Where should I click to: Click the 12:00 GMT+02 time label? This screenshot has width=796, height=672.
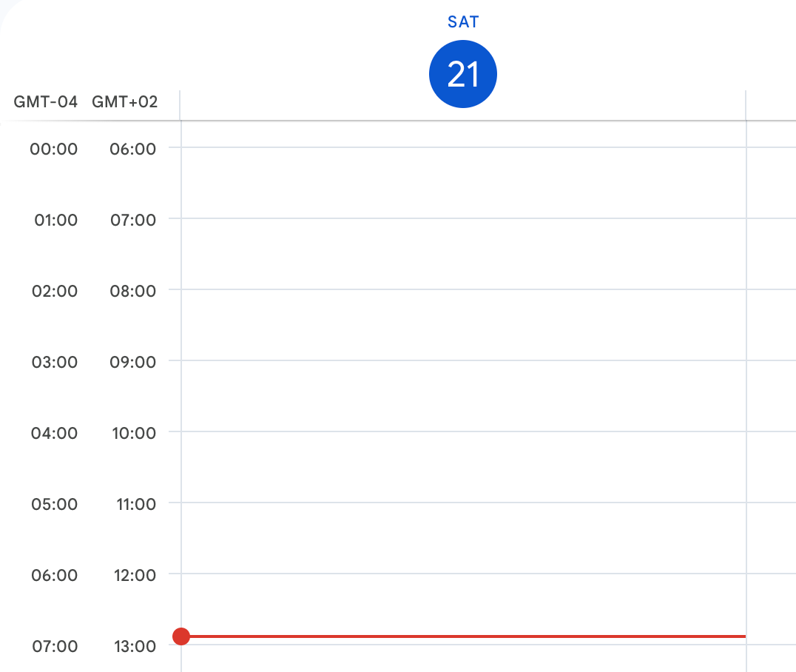(x=135, y=575)
